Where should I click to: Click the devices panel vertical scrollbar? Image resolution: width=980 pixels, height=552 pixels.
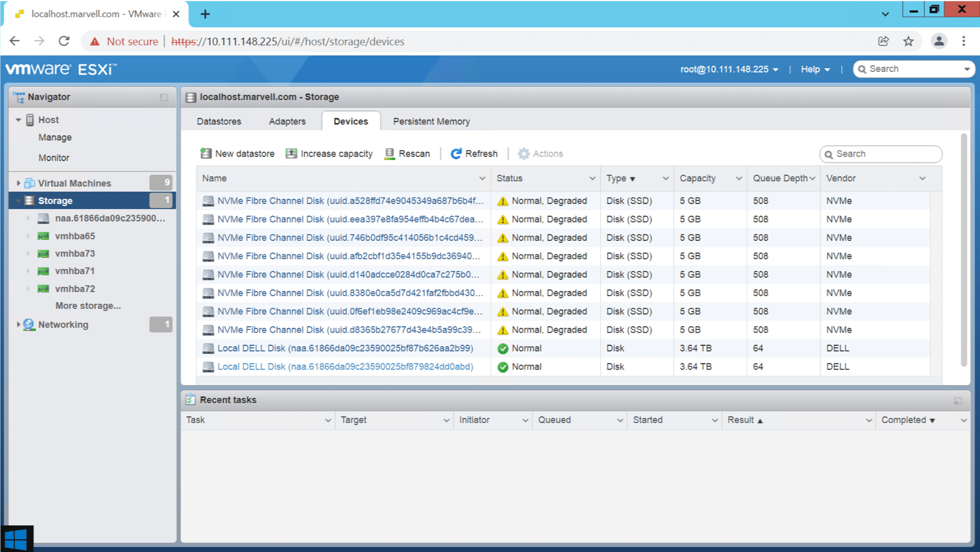[964, 250]
